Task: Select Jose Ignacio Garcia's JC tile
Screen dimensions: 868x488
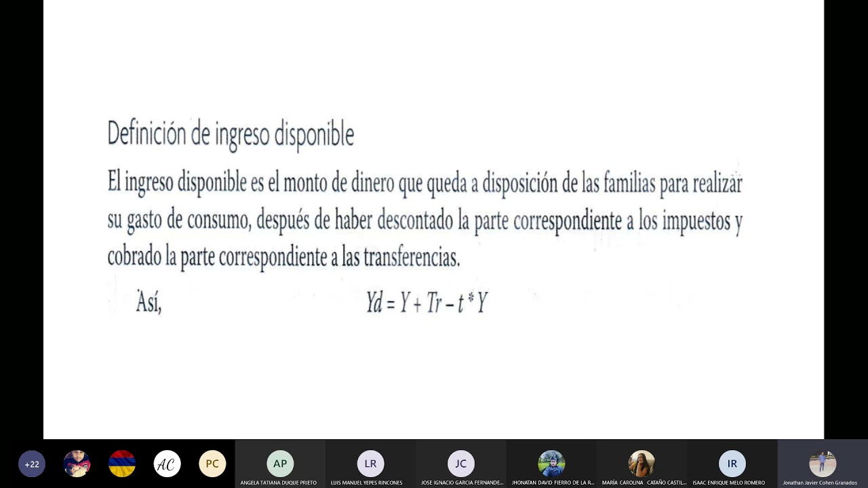Action: point(461,464)
